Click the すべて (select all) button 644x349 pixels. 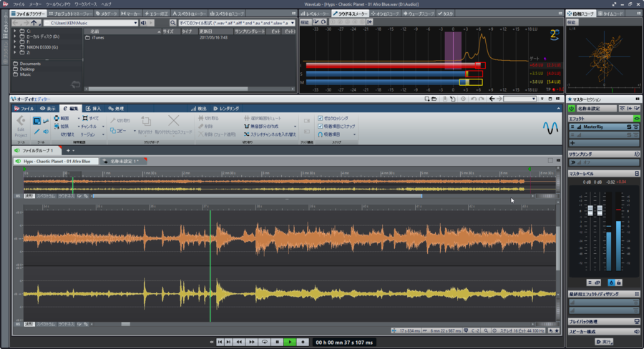[90, 118]
